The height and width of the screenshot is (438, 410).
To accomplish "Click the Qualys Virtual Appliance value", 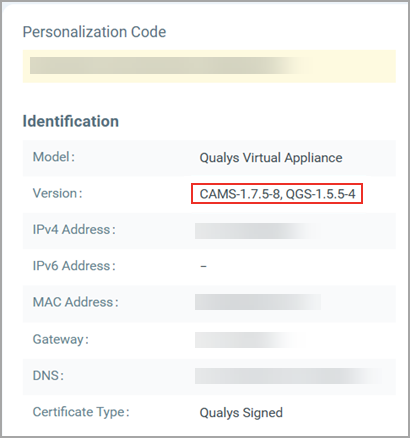I will pyautogui.click(x=271, y=158).
